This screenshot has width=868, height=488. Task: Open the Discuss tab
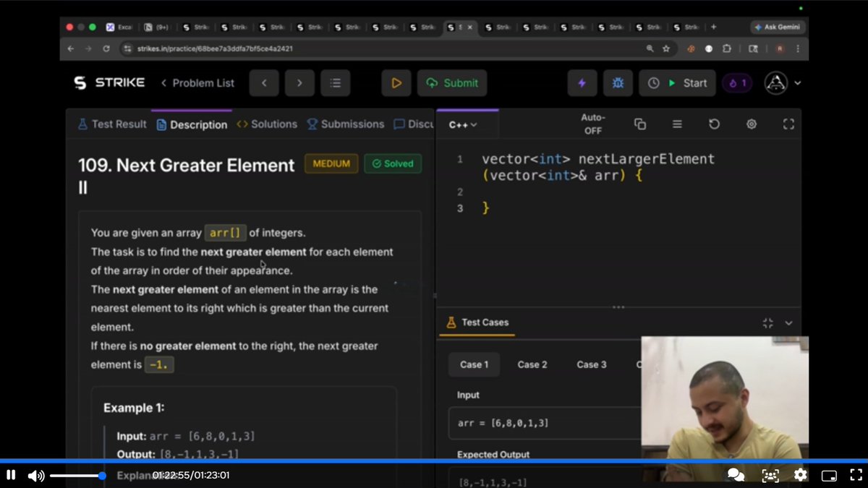coord(414,124)
